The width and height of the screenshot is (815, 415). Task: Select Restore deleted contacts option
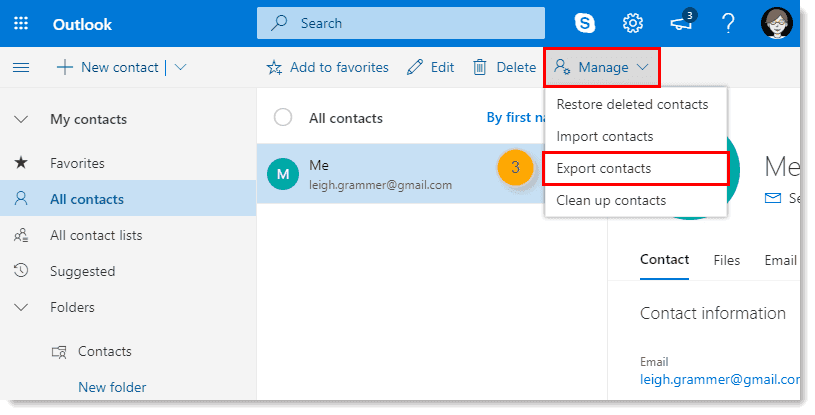pyautogui.click(x=632, y=104)
